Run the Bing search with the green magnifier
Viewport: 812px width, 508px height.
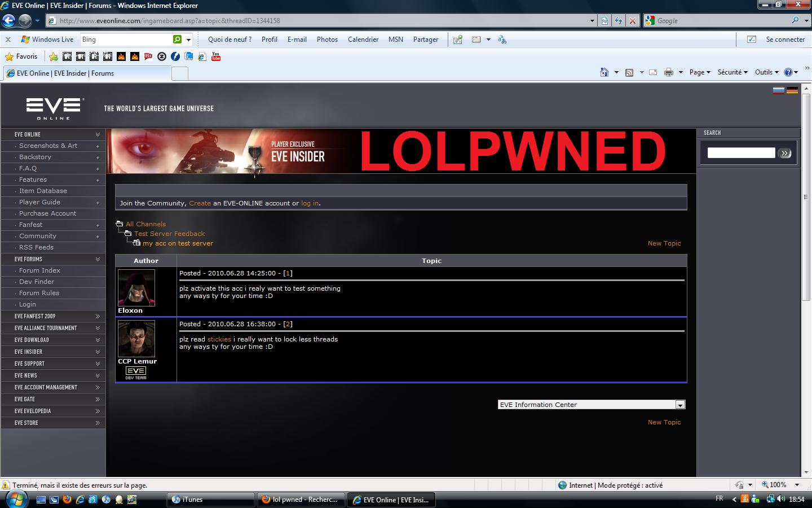click(178, 40)
